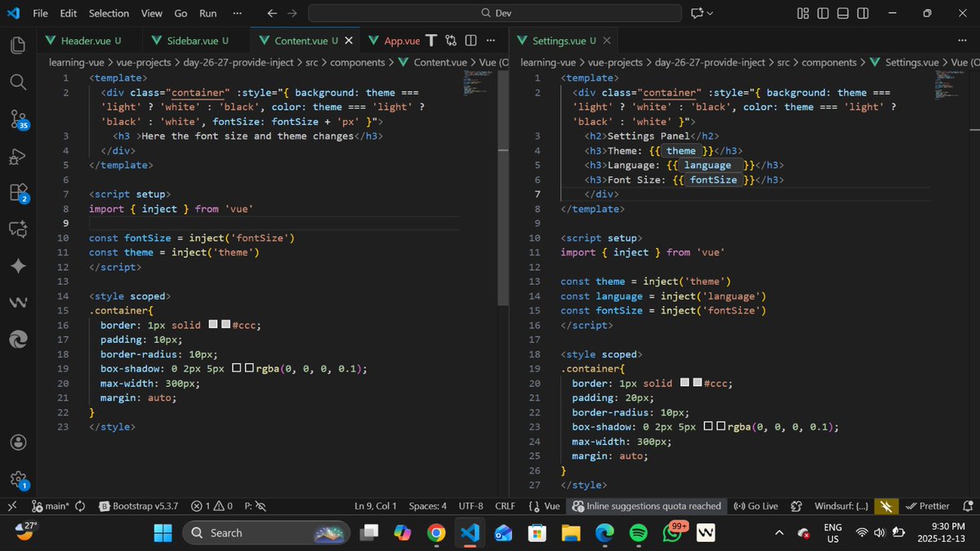Open the Go menu
This screenshot has height=551, width=980.
pyautogui.click(x=180, y=13)
